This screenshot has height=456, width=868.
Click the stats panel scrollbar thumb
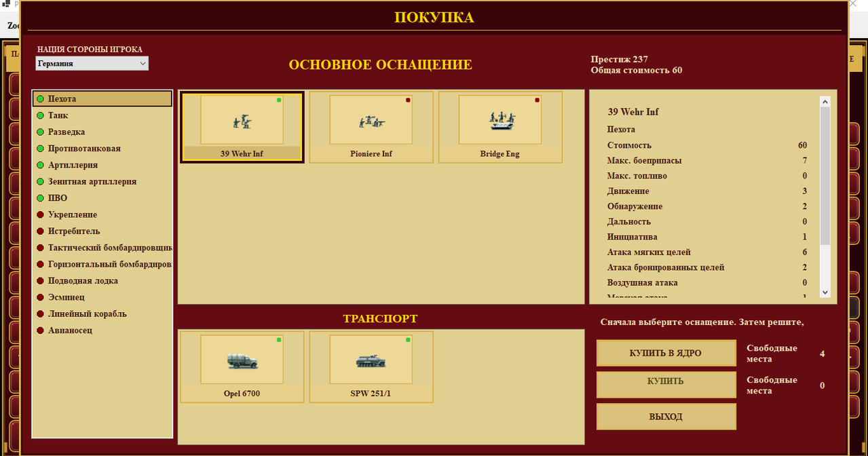(x=825, y=176)
